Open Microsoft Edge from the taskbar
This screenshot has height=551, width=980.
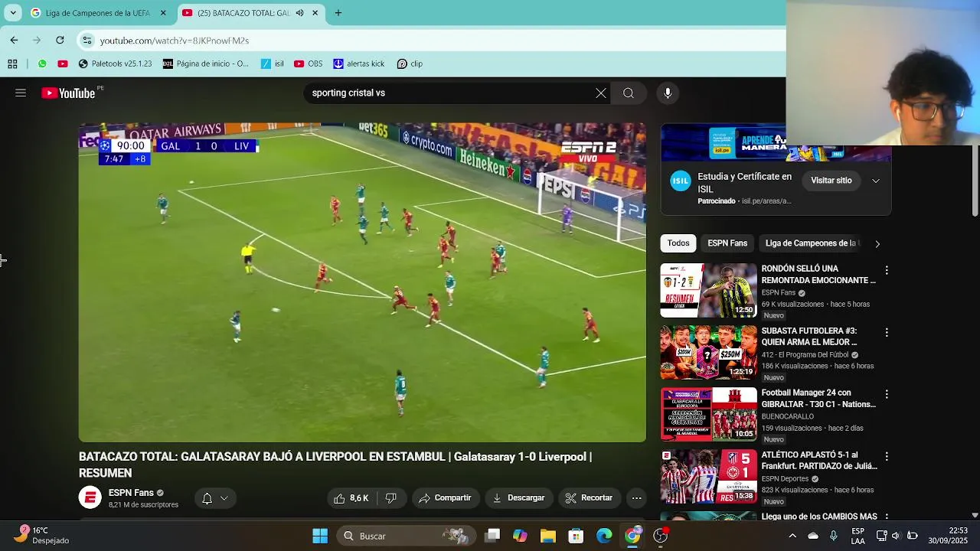(x=604, y=536)
